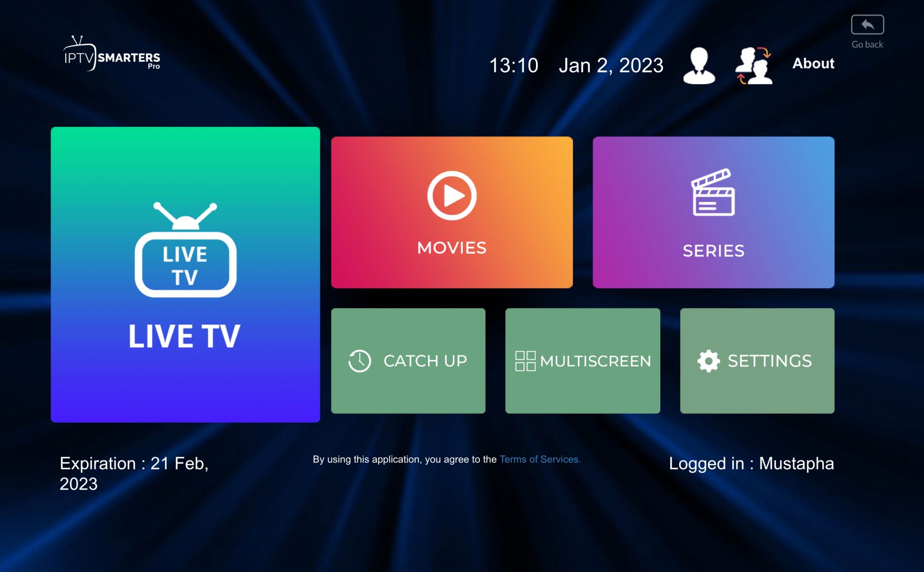
Task: Open the Multiscreen view
Action: (583, 361)
